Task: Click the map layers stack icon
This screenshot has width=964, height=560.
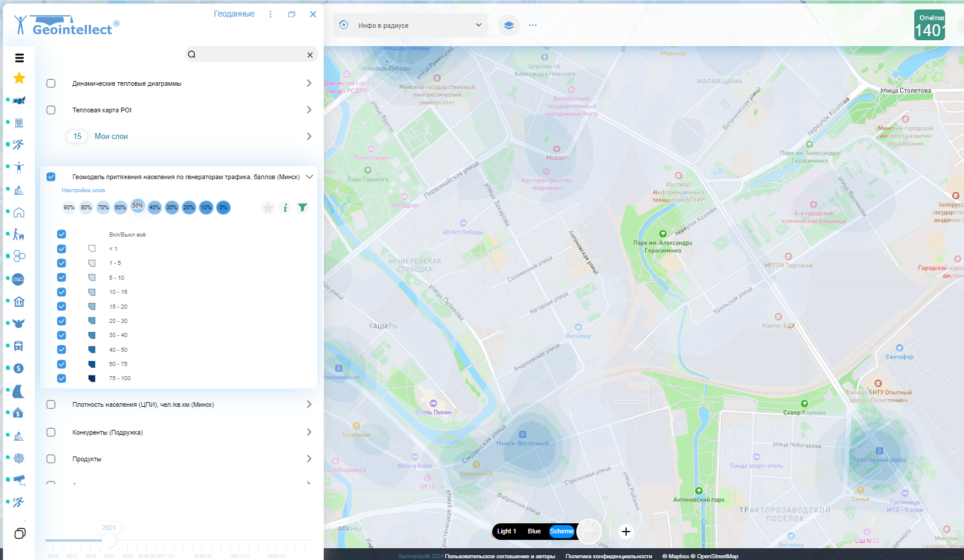Action: 508,25
